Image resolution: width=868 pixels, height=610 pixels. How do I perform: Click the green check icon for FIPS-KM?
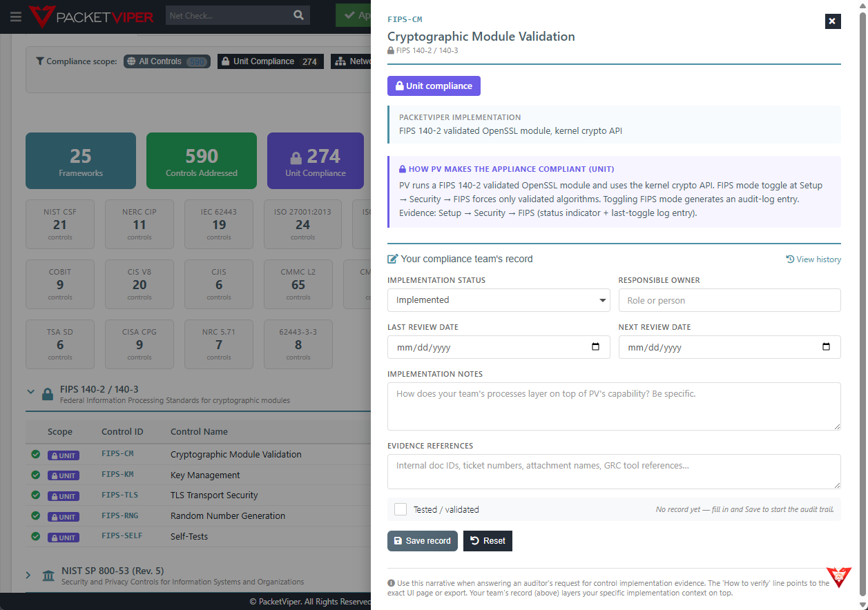(35, 475)
